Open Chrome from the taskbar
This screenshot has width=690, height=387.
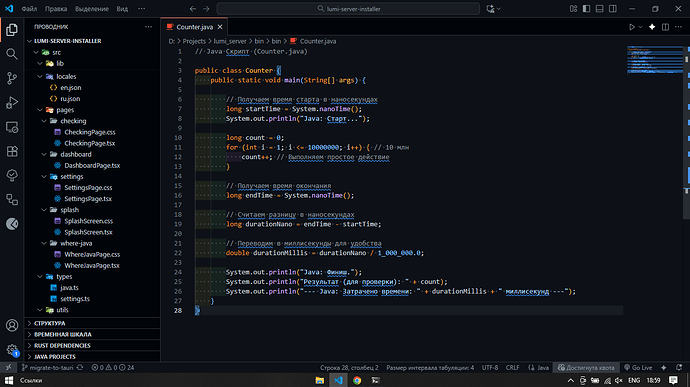tap(357, 380)
